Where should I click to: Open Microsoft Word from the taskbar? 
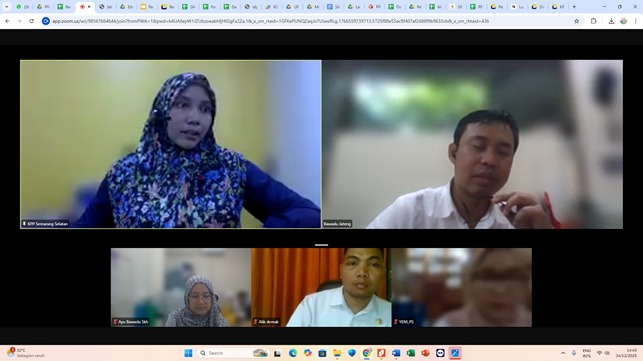(x=396, y=353)
